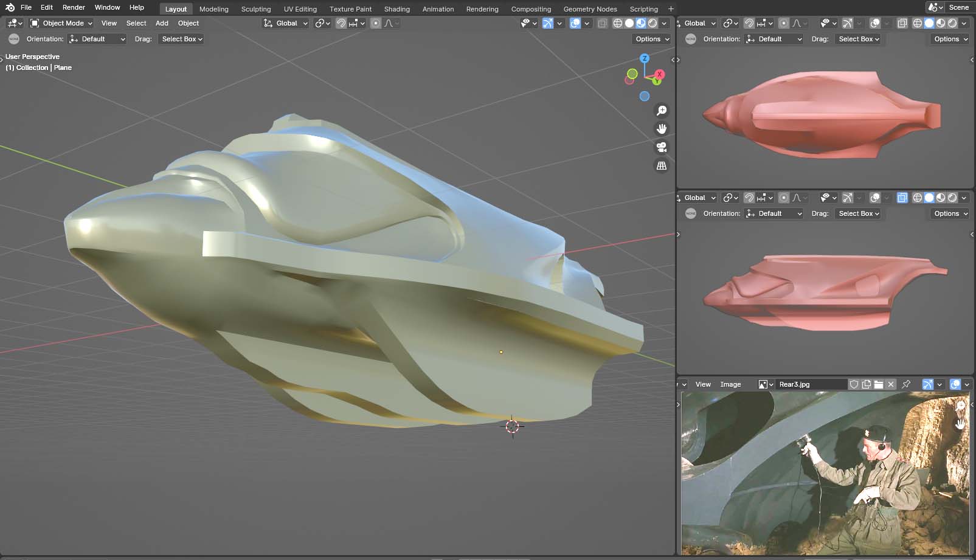Browse linked images next to Rear3.jpg
The height and width of the screenshot is (560, 976).
pyautogui.click(x=766, y=384)
